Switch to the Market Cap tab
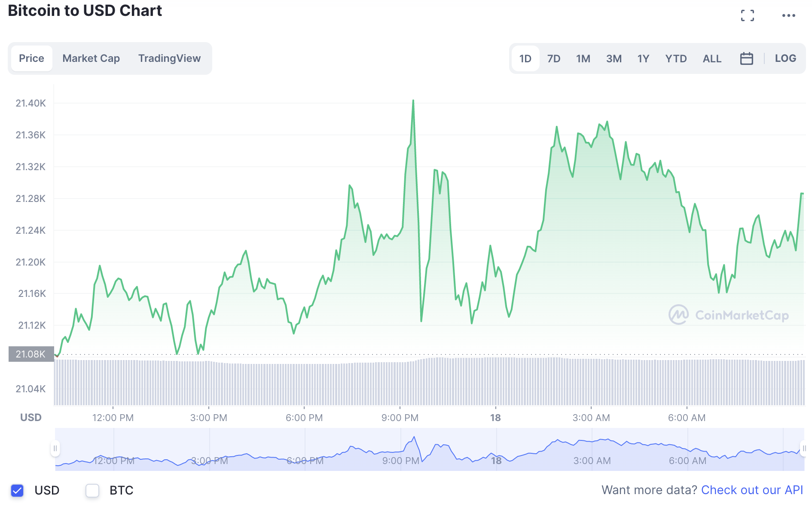This screenshot has height=507, width=812. 91,58
